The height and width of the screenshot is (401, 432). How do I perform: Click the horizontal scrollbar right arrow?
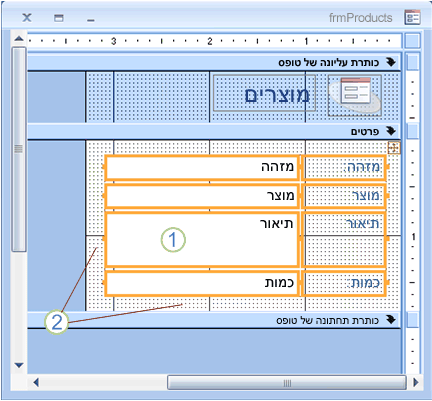point(415,382)
